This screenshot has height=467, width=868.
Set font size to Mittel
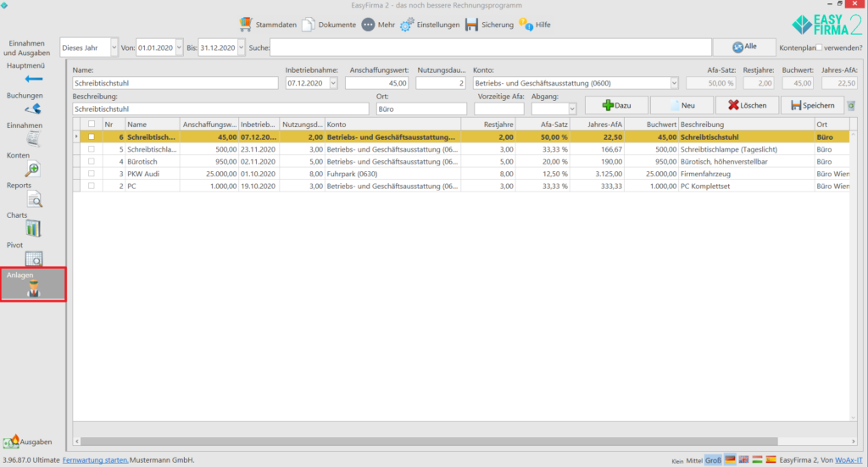coord(694,460)
